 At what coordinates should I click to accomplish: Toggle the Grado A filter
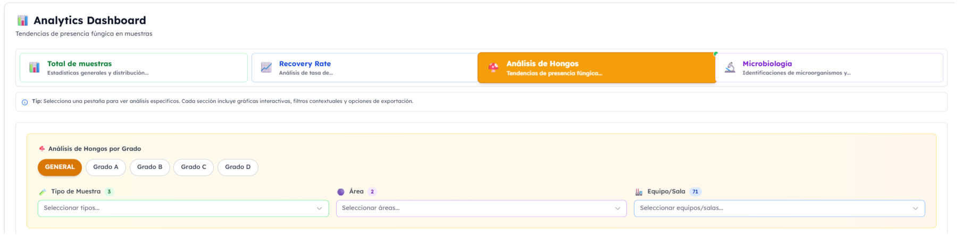[105, 167]
